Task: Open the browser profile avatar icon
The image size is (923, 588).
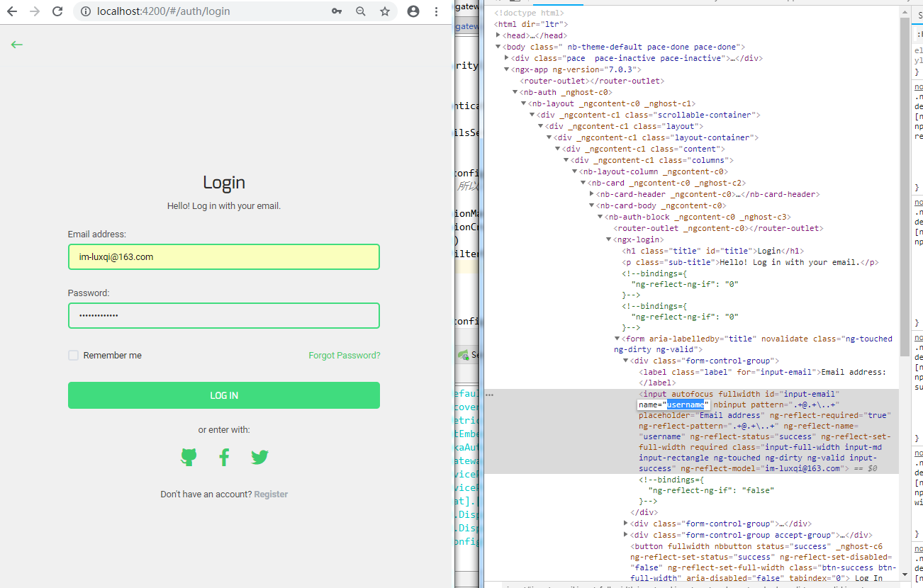Action: point(413,11)
